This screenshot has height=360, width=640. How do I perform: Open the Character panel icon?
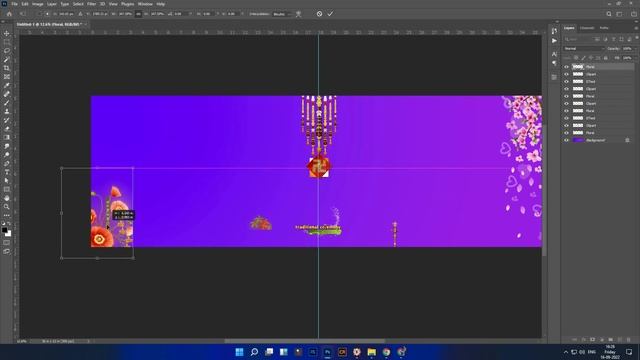point(554,54)
